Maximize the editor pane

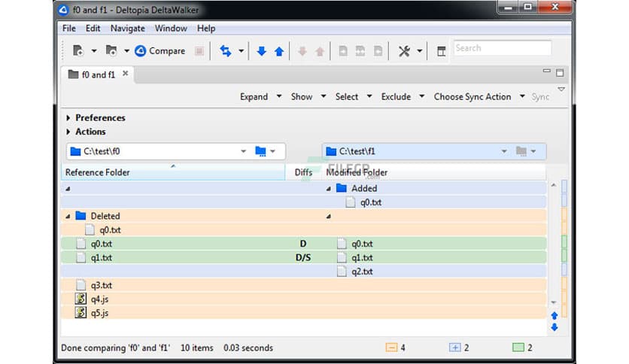tap(560, 72)
